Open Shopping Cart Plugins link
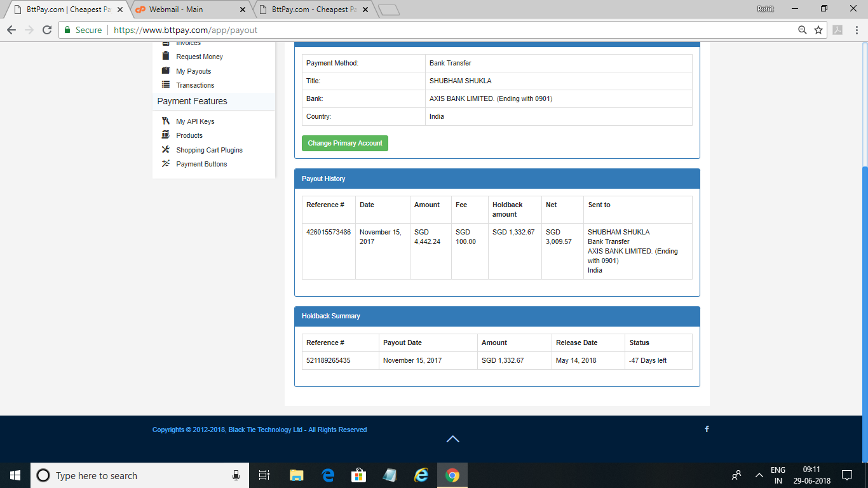The height and width of the screenshot is (488, 868). tap(209, 150)
